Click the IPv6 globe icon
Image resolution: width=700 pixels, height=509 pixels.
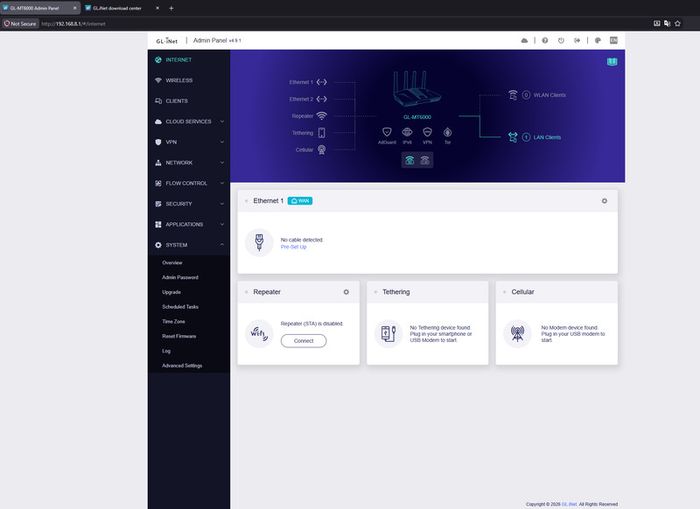tap(407, 132)
